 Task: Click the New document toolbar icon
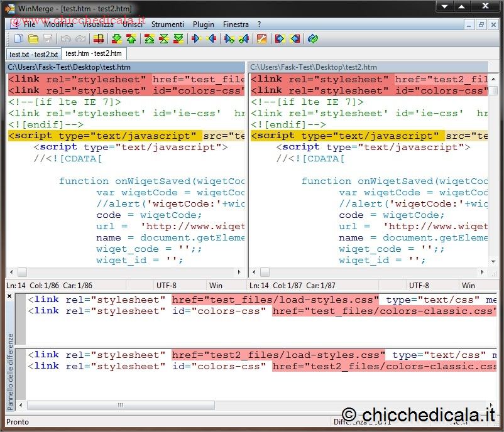coord(18,39)
